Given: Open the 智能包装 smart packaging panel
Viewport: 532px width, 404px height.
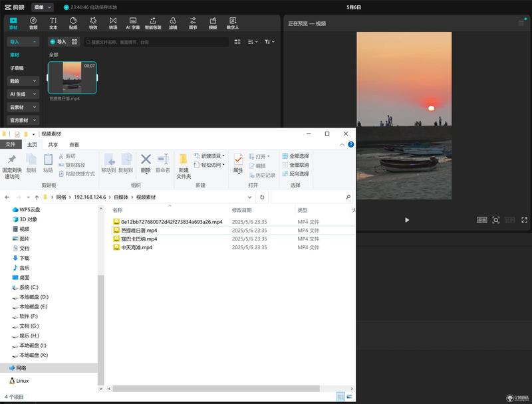Looking at the screenshot, I should [153, 23].
